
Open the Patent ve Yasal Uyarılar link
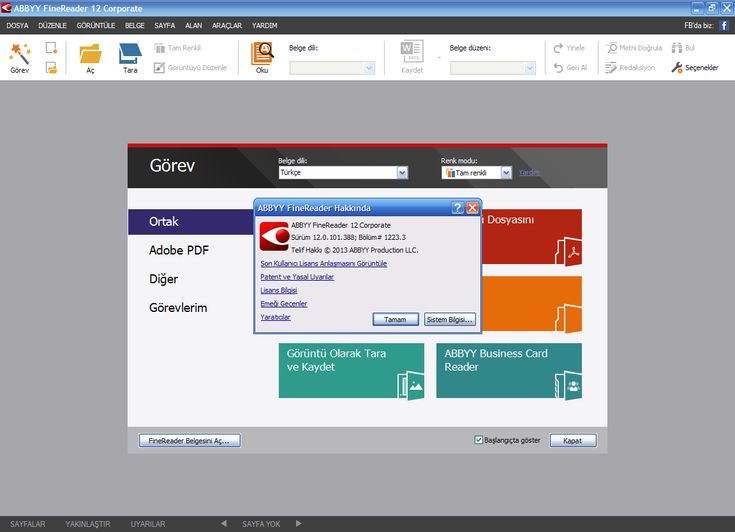point(297,277)
